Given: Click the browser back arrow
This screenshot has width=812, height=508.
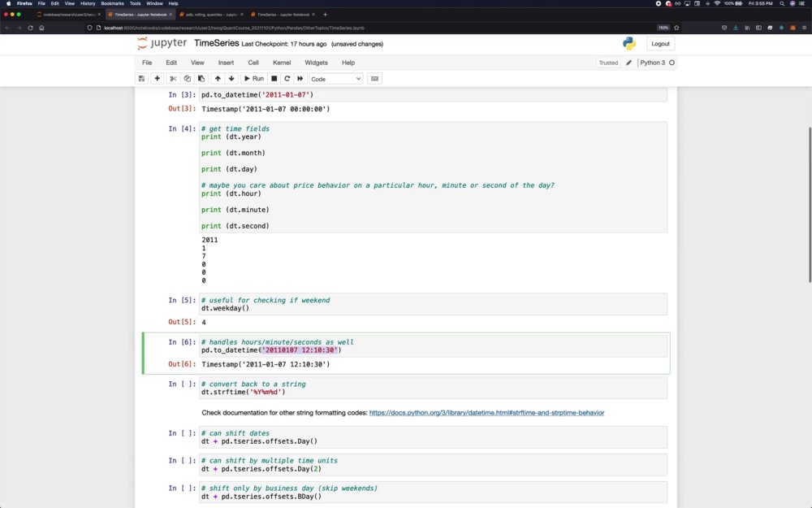Looking at the screenshot, I should pyautogui.click(x=8, y=28).
